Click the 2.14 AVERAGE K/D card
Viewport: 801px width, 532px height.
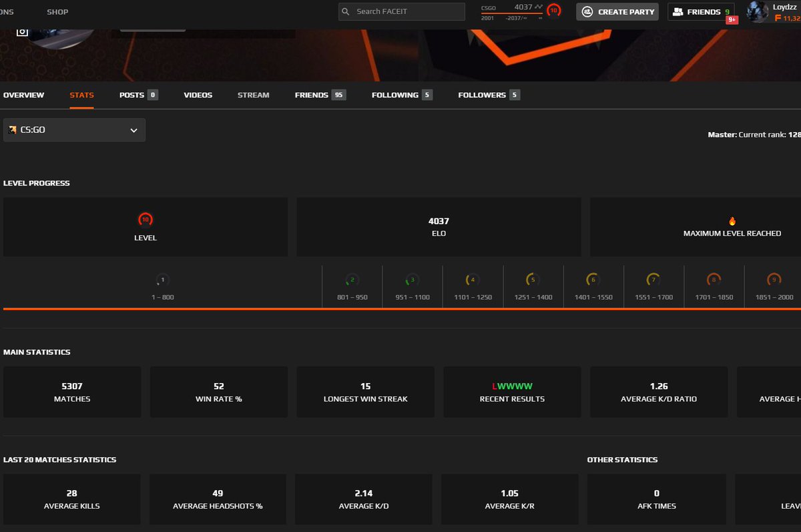pos(364,499)
